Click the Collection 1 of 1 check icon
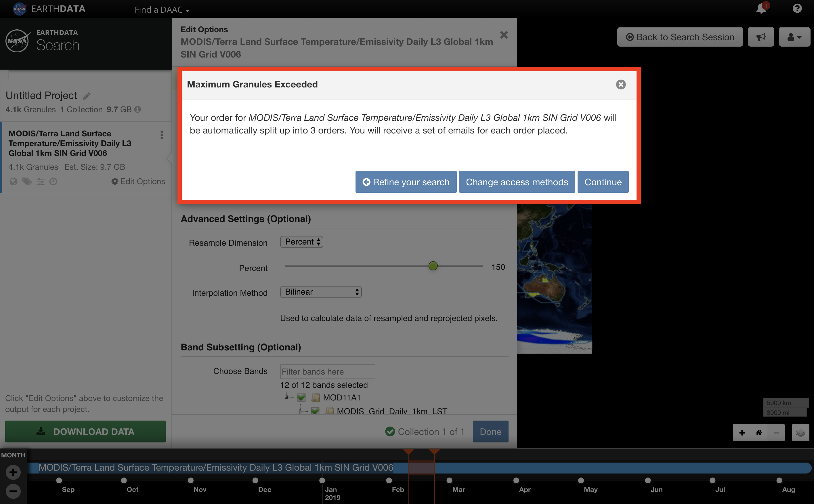Image resolution: width=814 pixels, height=504 pixels. tap(390, 431)
